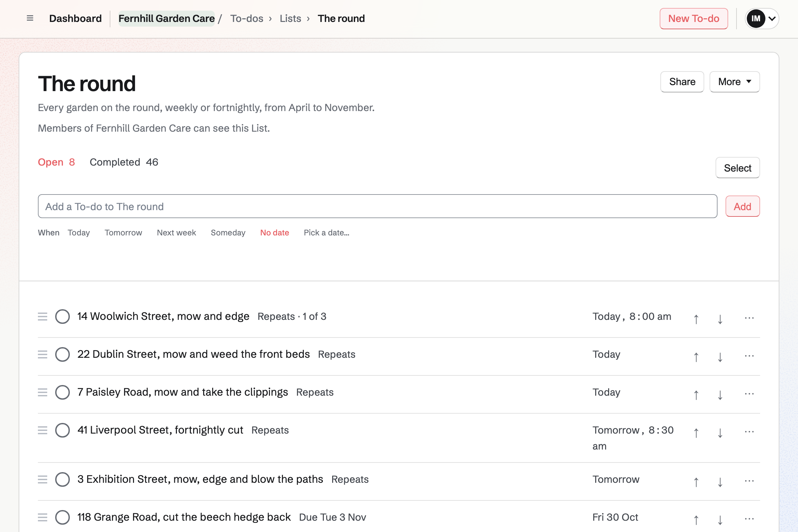The width and height of the screenshot is (798, 532).
Task: Switch to the Open 8 tab
Action: [56, 162]
